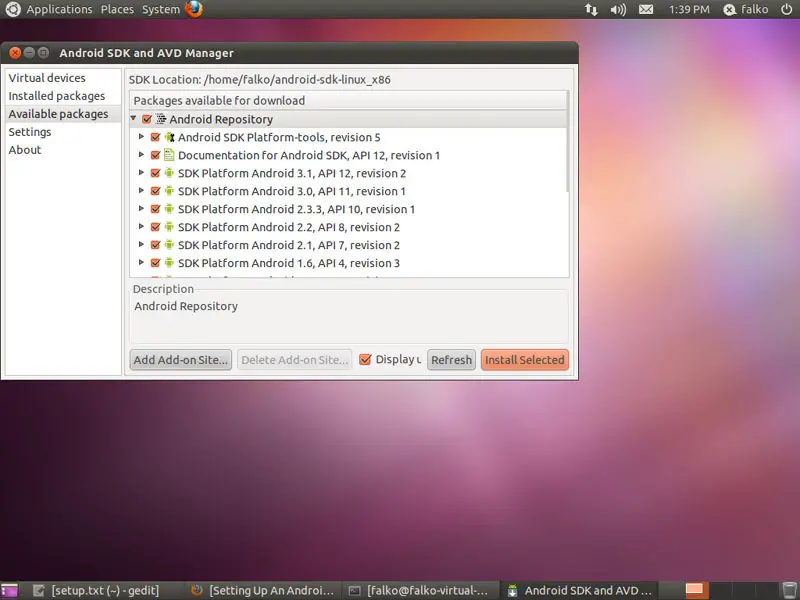Click the Android 3.1 platform icon
This screenshot has height=600, width=800.
point(169,173)
